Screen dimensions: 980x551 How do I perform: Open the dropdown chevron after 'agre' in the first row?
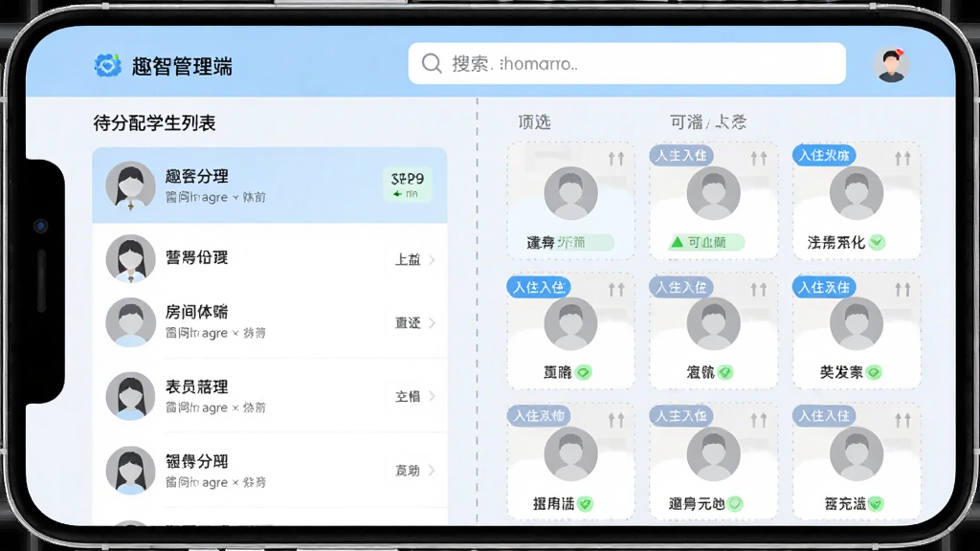pyautogui.click(x=235, y=197)
